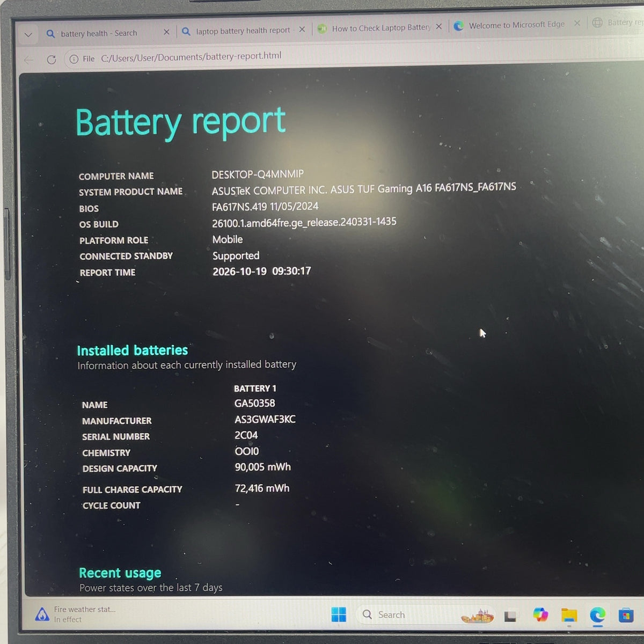Launch Copilot from the taskbar
Viewport: 644px width, 644px height.
(540, 615)
